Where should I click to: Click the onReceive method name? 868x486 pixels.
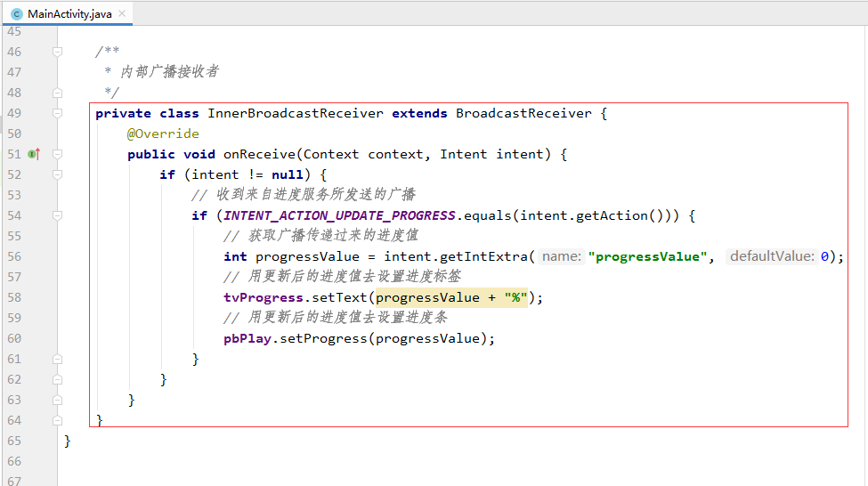tap(259, 154)
